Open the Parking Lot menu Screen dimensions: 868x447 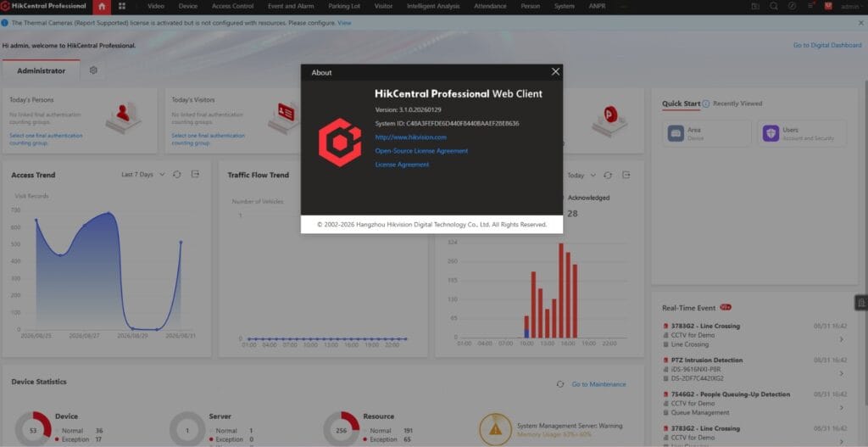(x=344, y=6)
